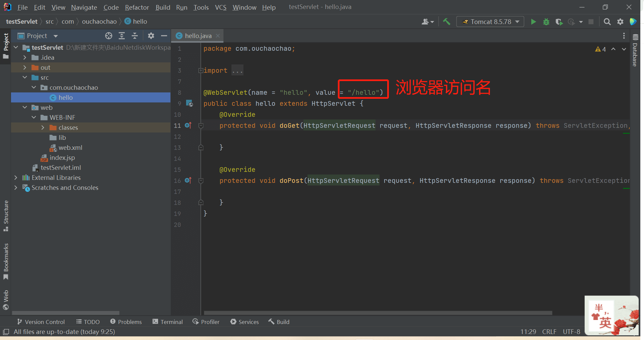Screen dimensions: 644x340
Task: Expand Scratches and Consoles node
Action: tap(16, 188)
